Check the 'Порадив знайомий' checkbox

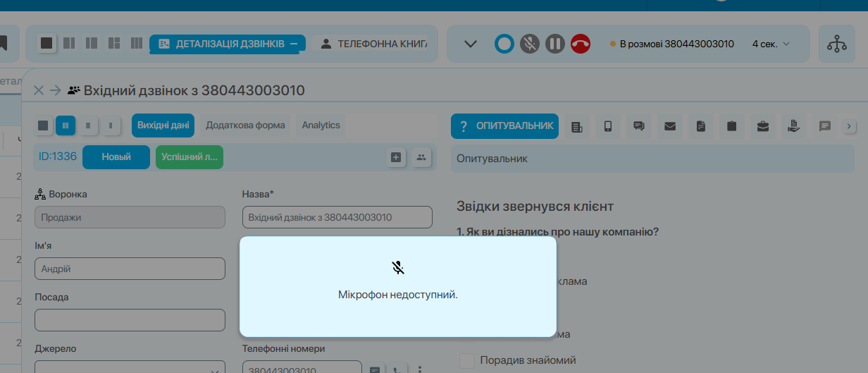467,360
